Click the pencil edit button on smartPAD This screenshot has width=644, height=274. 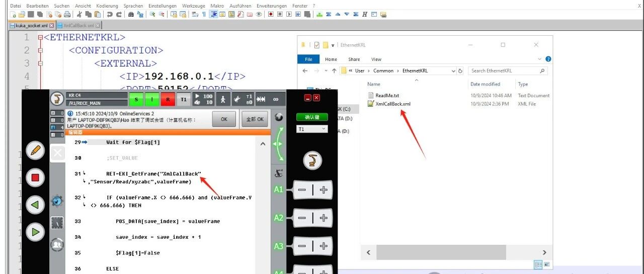35,151
